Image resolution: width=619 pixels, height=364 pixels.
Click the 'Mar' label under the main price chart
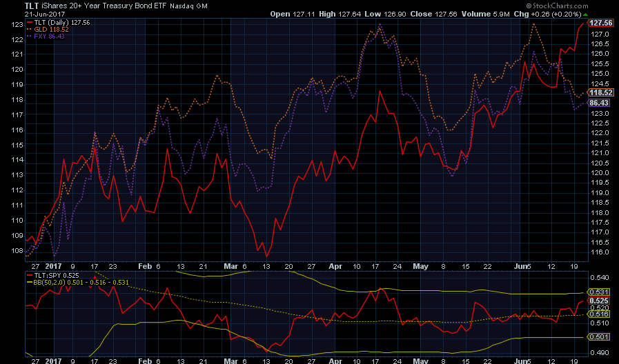click(x=231, y=266)
